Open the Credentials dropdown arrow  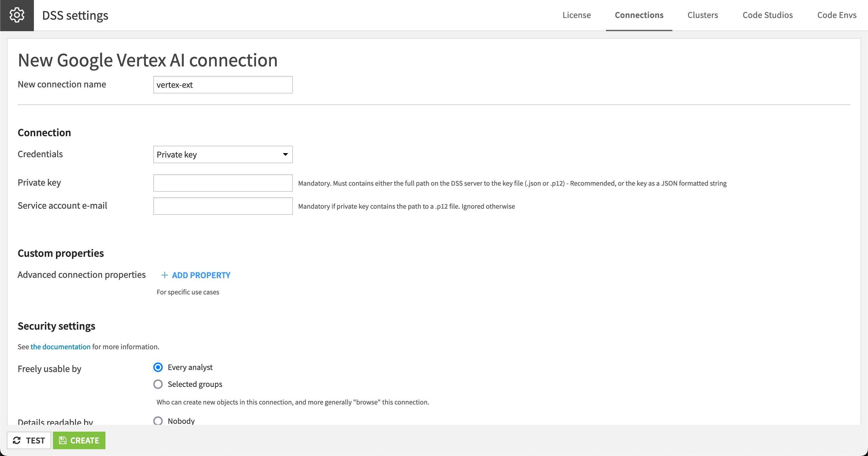coord(285,154)
